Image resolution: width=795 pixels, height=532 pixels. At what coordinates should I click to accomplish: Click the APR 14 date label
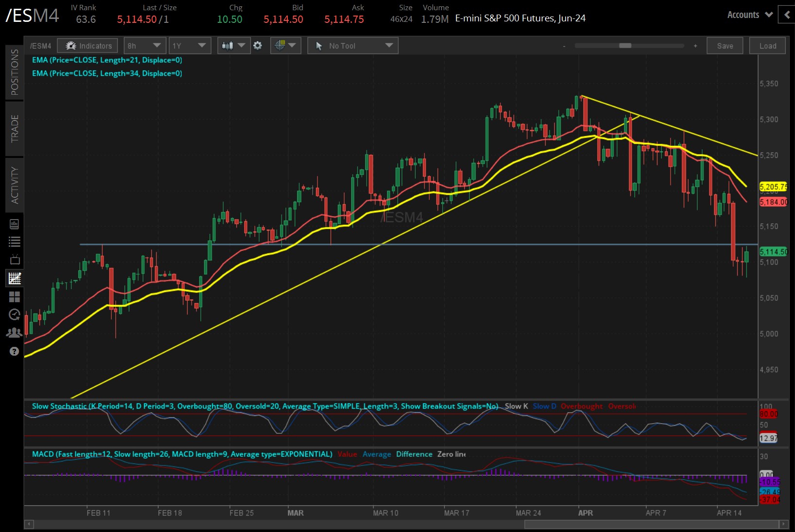[x=729, y=513]
